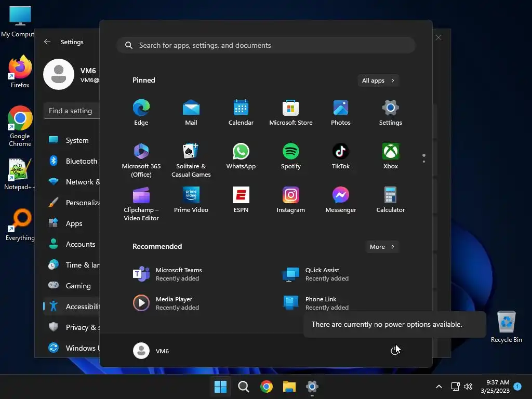Expand More recommended items
Viewport: 532px width, 399px height.
click(382, 247)
